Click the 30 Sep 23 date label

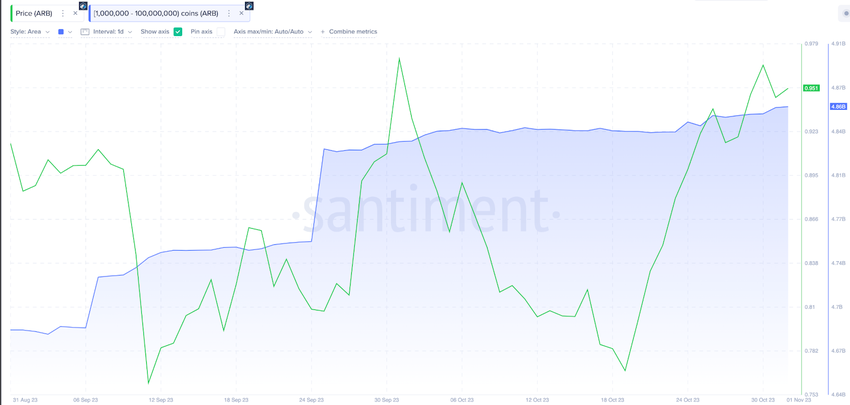pos(387,400)
